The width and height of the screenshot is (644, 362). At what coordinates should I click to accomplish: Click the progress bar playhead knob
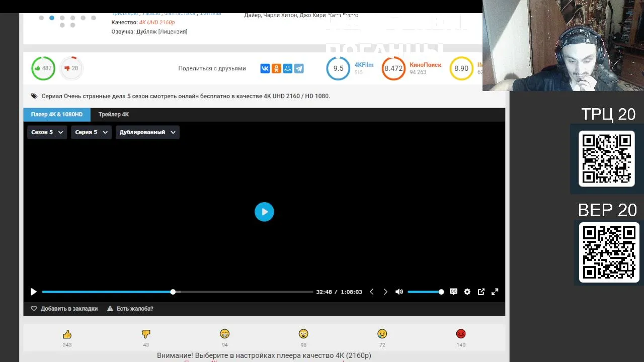[173, 292]
